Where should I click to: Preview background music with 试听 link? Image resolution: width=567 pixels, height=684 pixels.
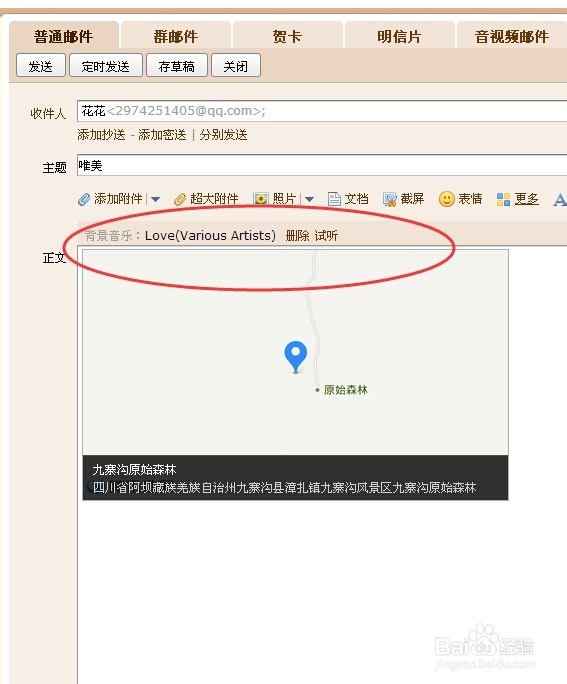pos(326,236)
